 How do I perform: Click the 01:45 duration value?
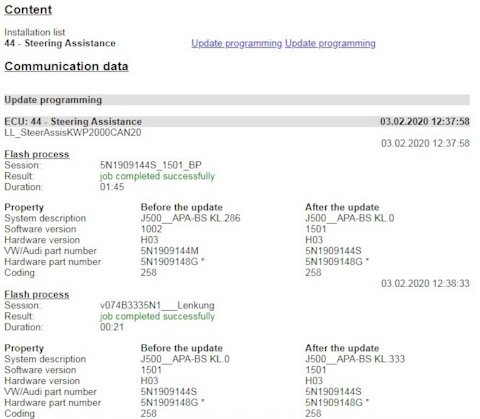pyautogui.click(x=112, y=187)
